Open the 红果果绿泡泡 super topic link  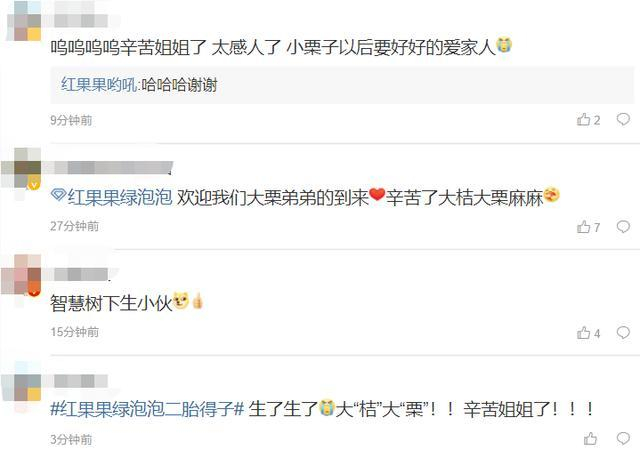120,197
